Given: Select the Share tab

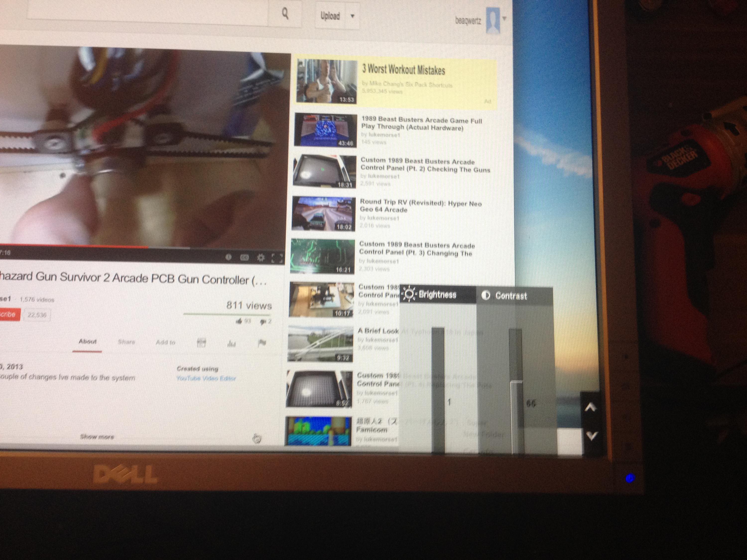Looking at the screenshot, I should click(x=126, y=342).
